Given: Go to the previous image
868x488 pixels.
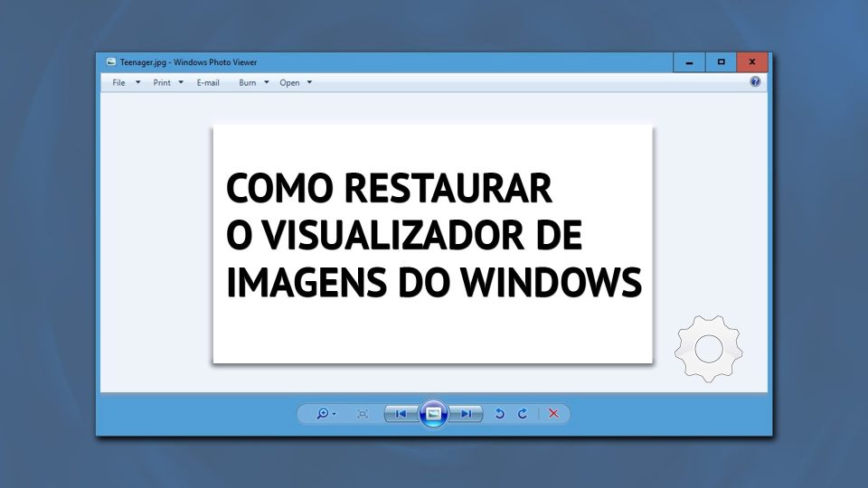Looking at the screenshot, I should [401, 414].
